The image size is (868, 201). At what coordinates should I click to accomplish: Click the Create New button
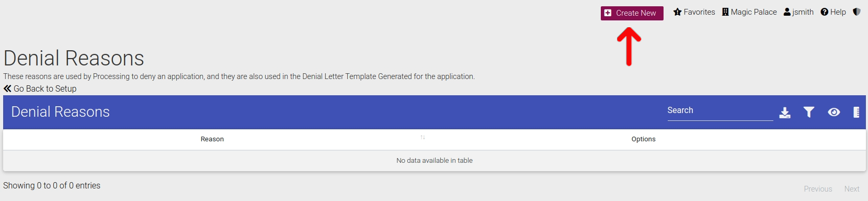632,13
